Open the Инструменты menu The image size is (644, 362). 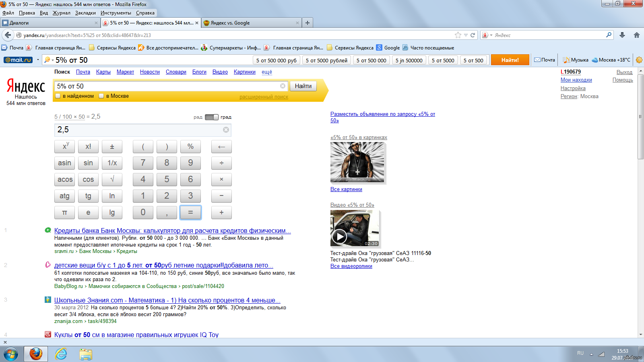click(x=116, y=13)
